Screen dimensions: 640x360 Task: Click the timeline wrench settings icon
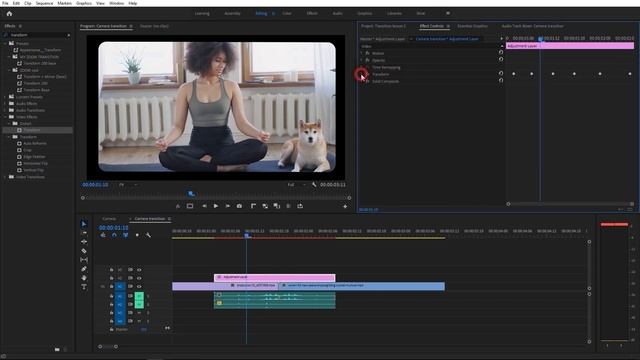(148, 235)
